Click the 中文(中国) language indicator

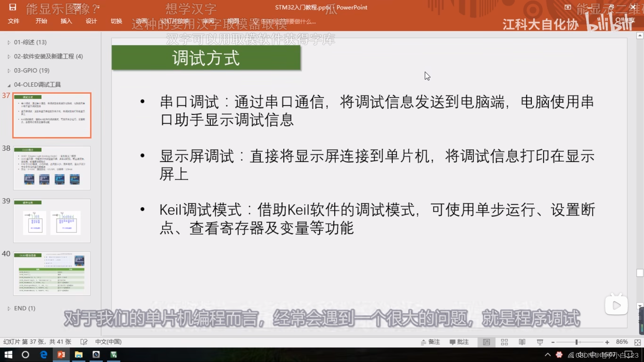pos(108,342)
